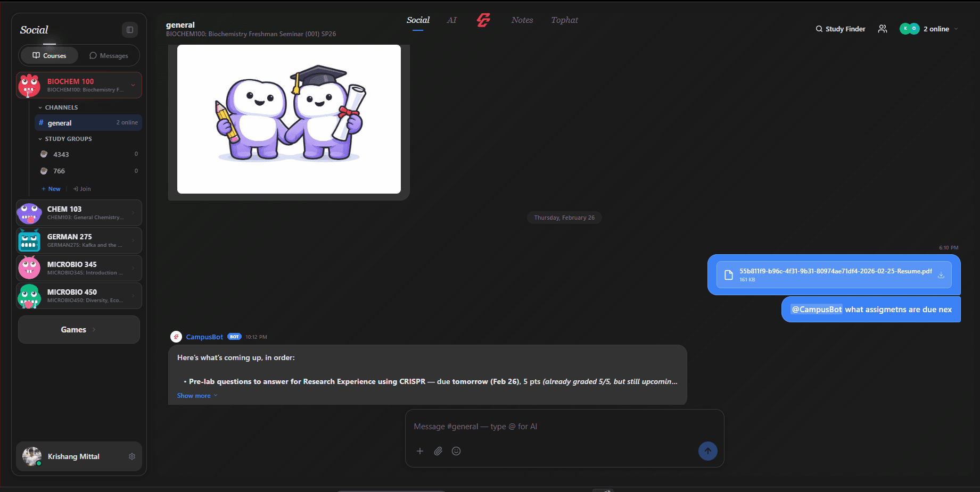Click Show more on CampusBot's reply
The height and width of the screenshot is (492, 980).
194,395
